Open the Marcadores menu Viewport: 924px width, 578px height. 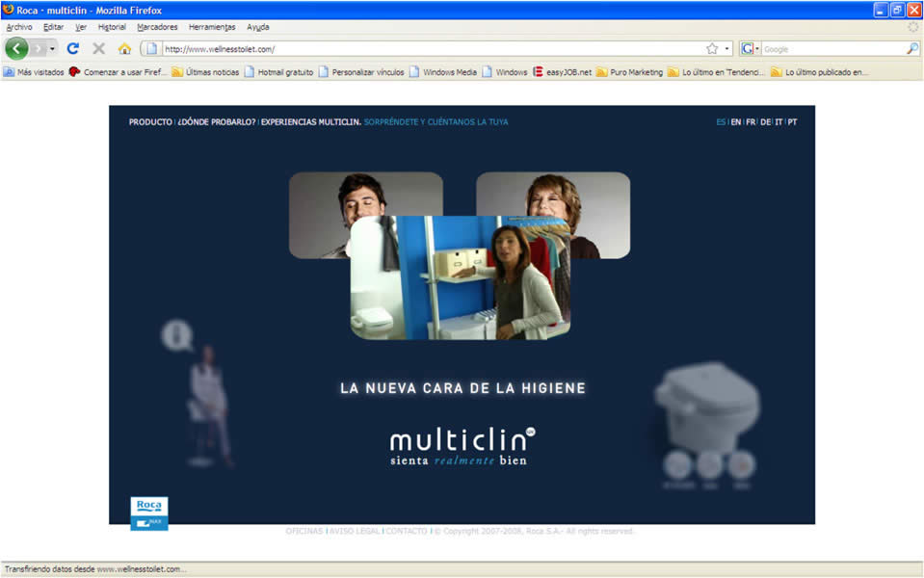157,27
